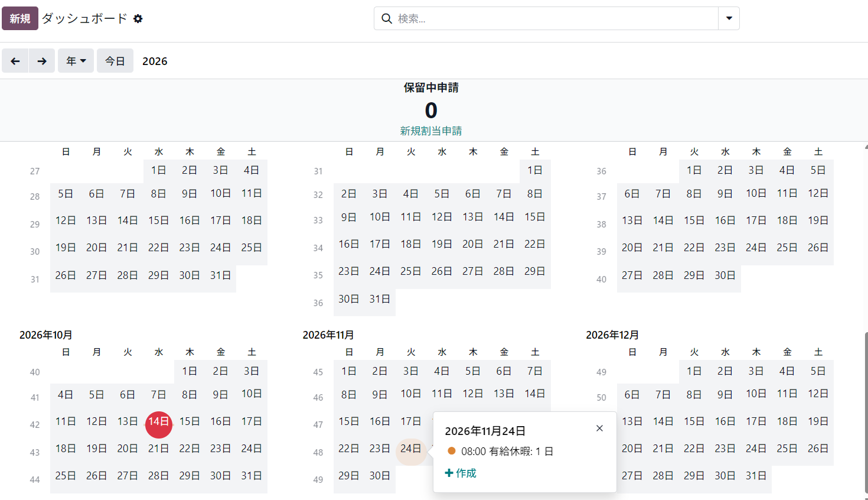
Task: Click the vertical scrollbar of the calendar
Action: (x=866, y=411)
